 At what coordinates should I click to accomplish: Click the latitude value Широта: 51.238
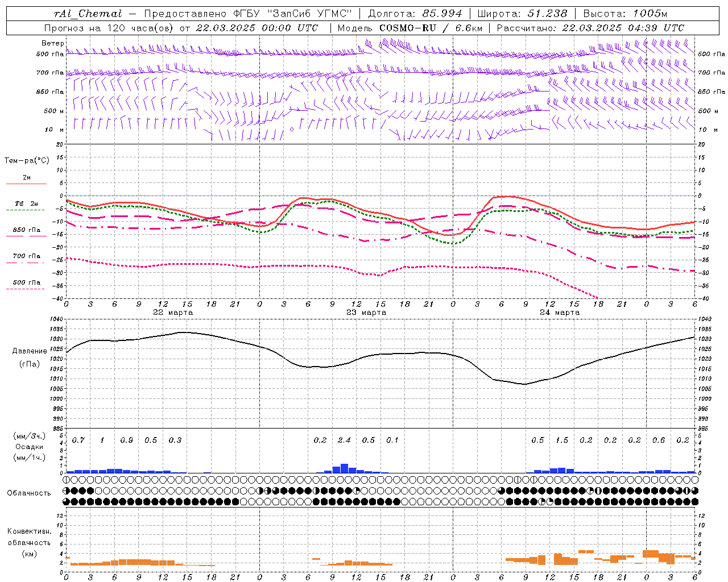(x=522, y=14)
